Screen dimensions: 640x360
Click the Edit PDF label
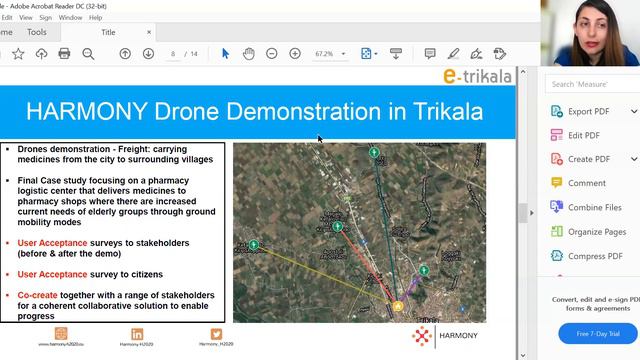[x=584, y=135]
